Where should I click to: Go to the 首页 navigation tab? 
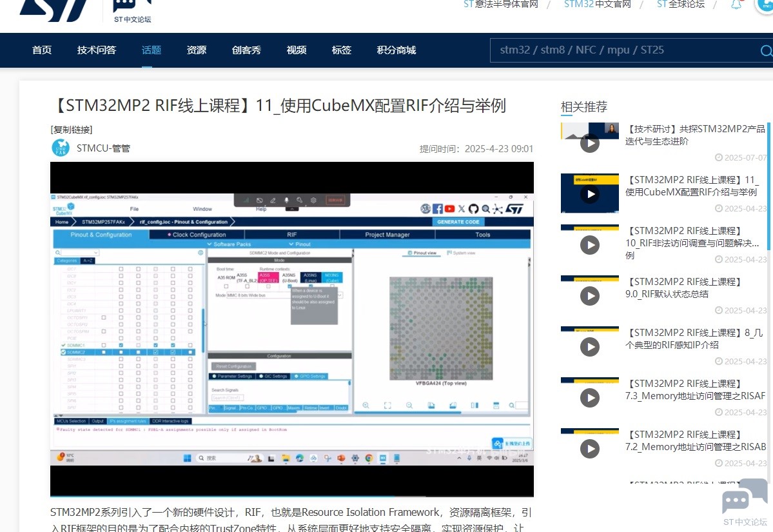point(42,50)
